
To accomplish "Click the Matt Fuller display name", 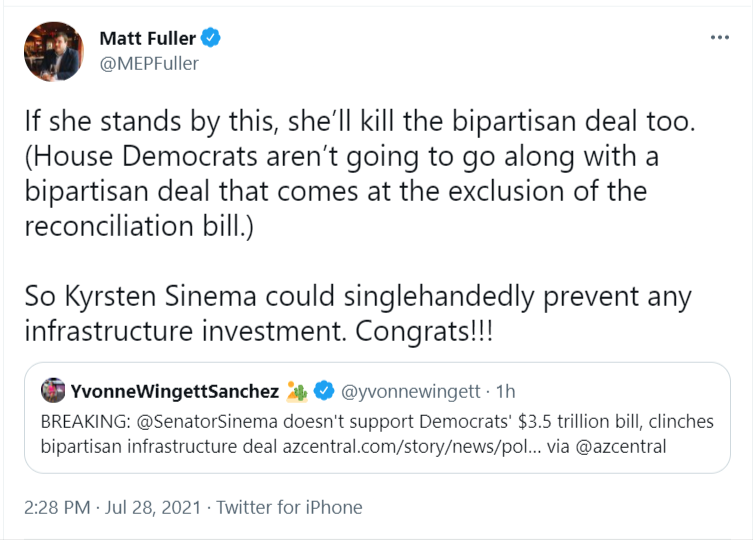I will [147, 38].
